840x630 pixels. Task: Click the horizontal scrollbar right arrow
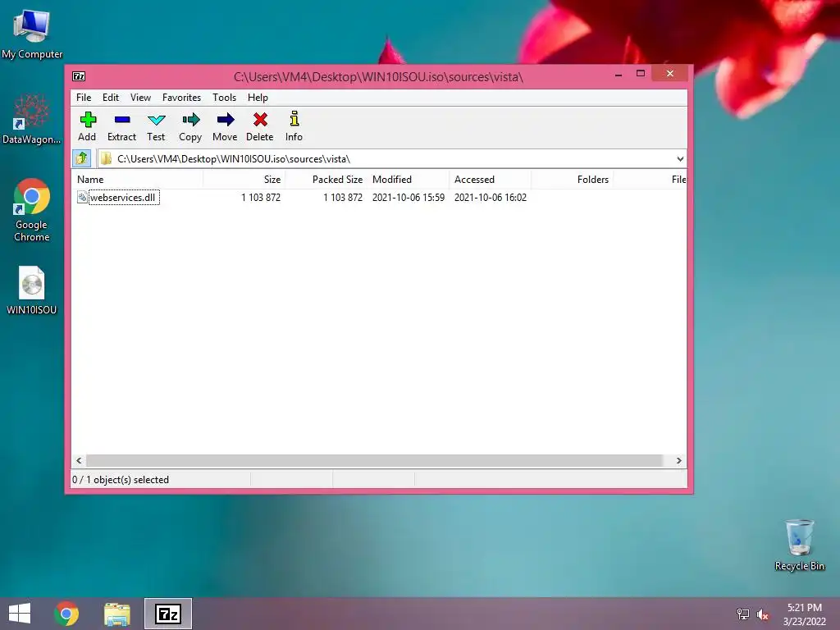(678, 461)
